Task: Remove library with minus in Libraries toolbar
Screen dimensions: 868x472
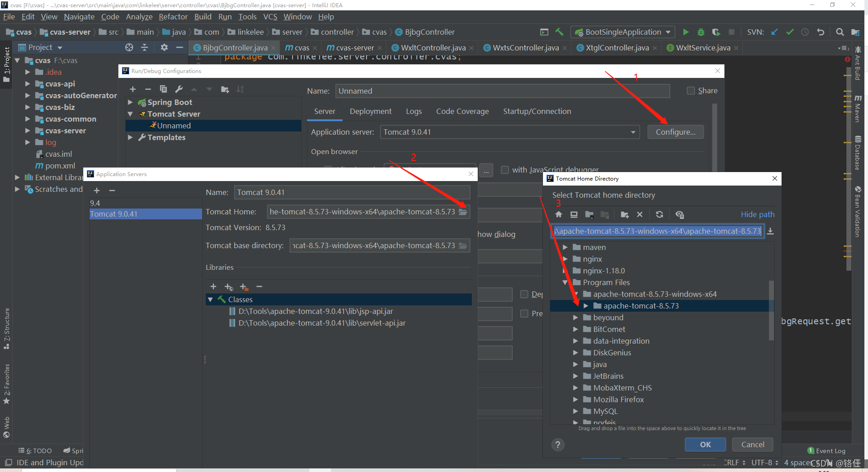Action: click(259, 286)
